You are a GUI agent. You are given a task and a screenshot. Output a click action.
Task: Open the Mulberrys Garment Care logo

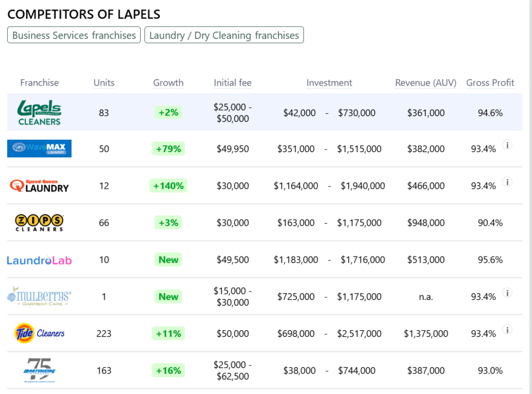click(39, 296)
